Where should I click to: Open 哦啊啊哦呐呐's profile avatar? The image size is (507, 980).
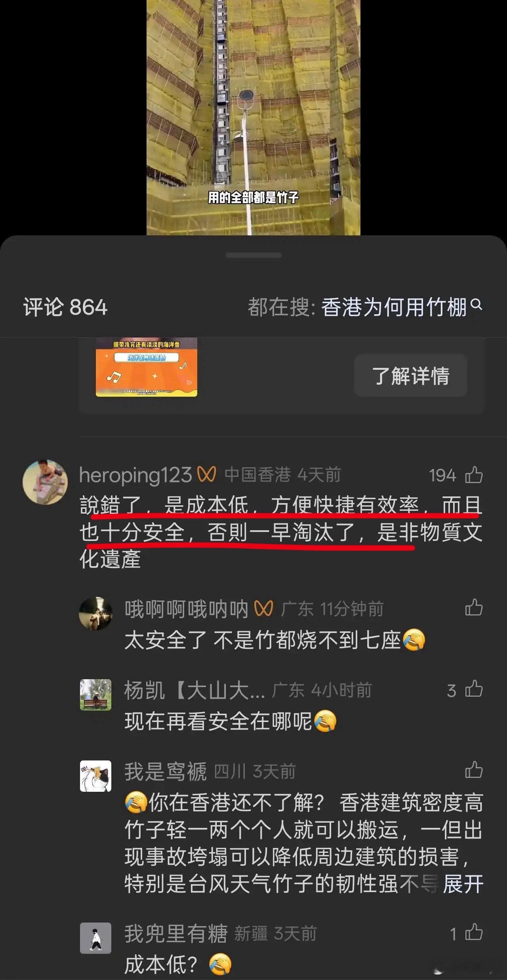click(95, 613)
